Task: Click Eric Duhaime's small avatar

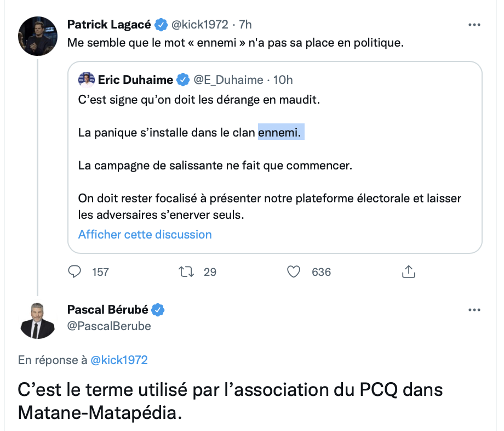Action: pyautogui.click(x=86, y=80)
